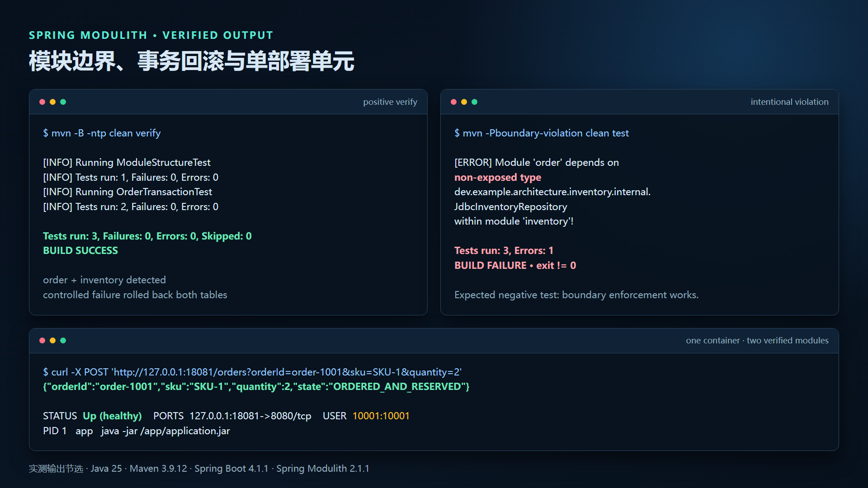
Task: Click 'one container · two verified modules' title
Action: point(757,341)
